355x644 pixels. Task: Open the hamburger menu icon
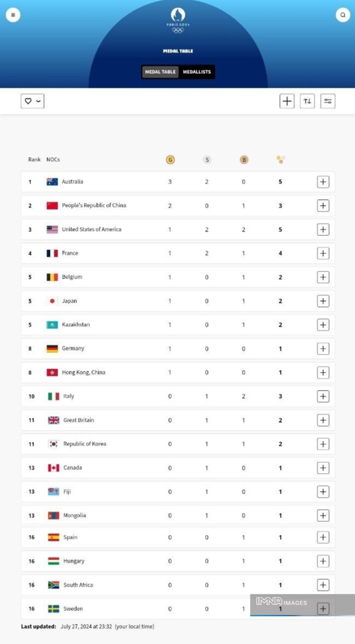tap(13, 15)
